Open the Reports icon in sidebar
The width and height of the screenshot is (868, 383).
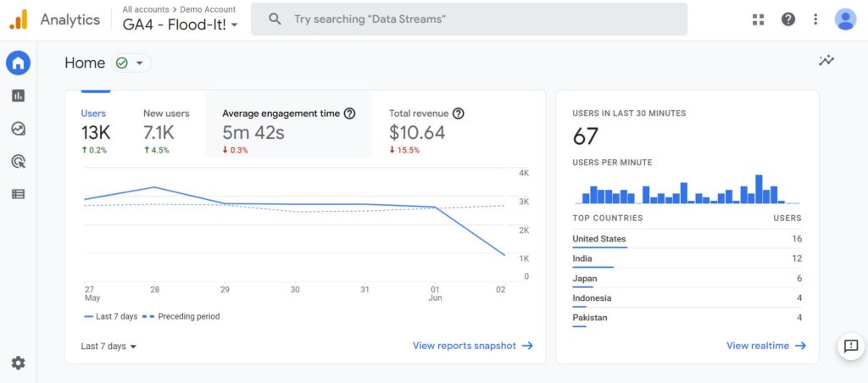point(18,96)
